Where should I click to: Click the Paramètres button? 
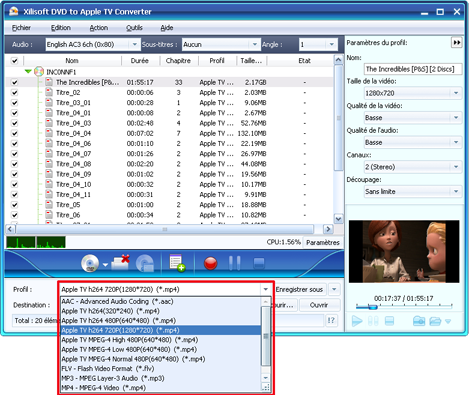(x=323, y=242)
